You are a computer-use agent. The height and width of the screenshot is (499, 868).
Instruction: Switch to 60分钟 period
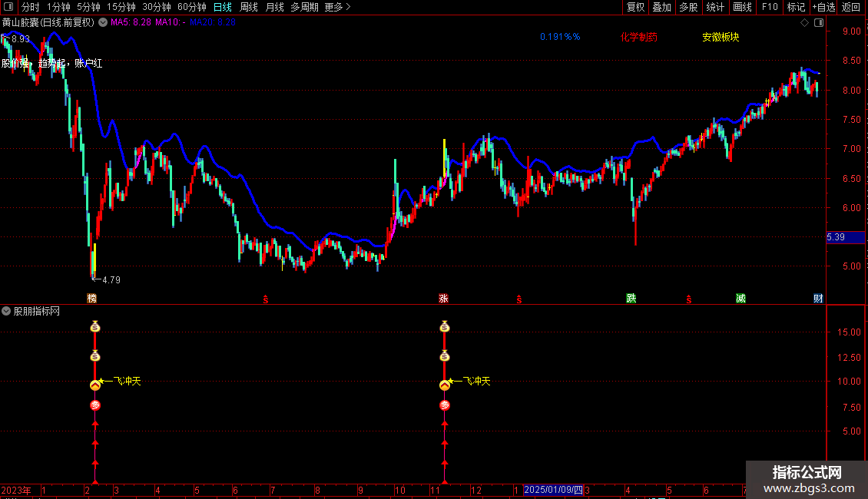click(x=191, y=7)
